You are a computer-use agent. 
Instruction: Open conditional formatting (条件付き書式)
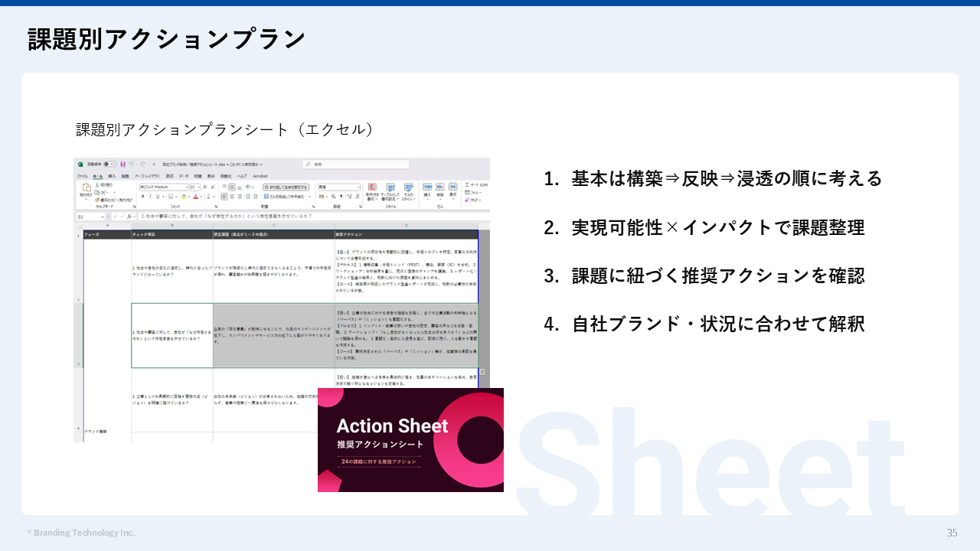(x=372, y=189)
